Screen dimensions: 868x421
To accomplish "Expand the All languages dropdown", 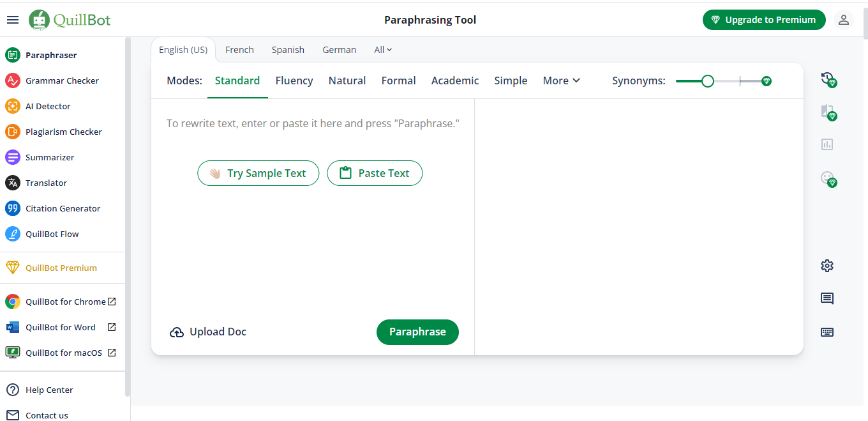I will pyautogui.click(x=383, y=50).
